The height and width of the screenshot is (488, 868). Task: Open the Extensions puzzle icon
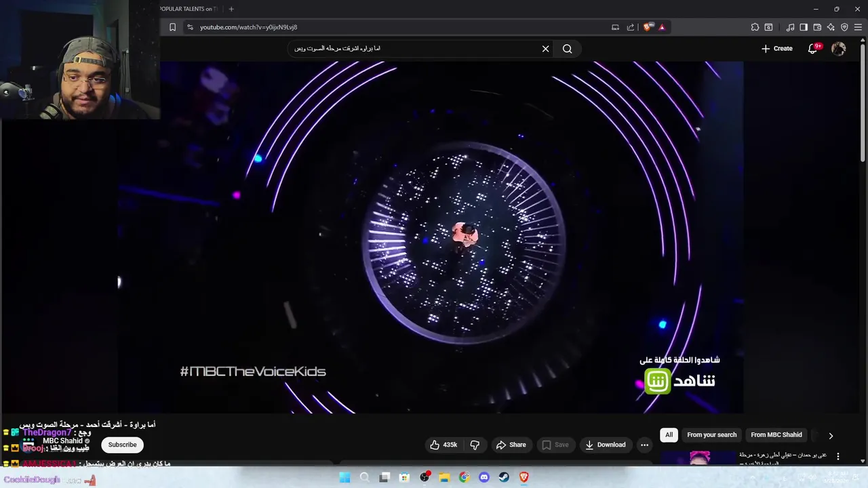(x=755, y=27)
